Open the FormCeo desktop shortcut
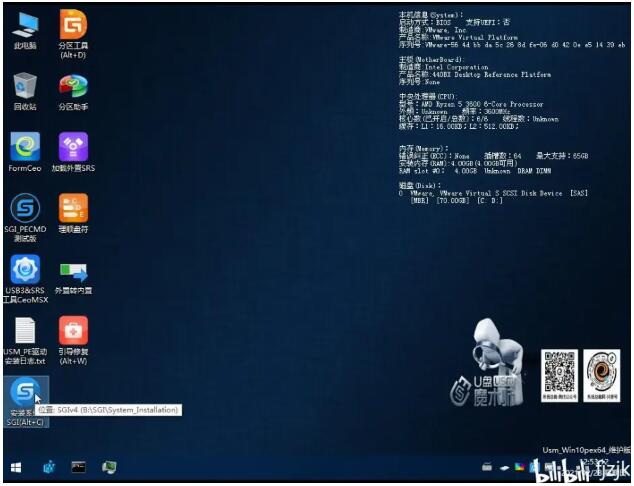Screen dimensions: 634x486 (x=25, y=148)
